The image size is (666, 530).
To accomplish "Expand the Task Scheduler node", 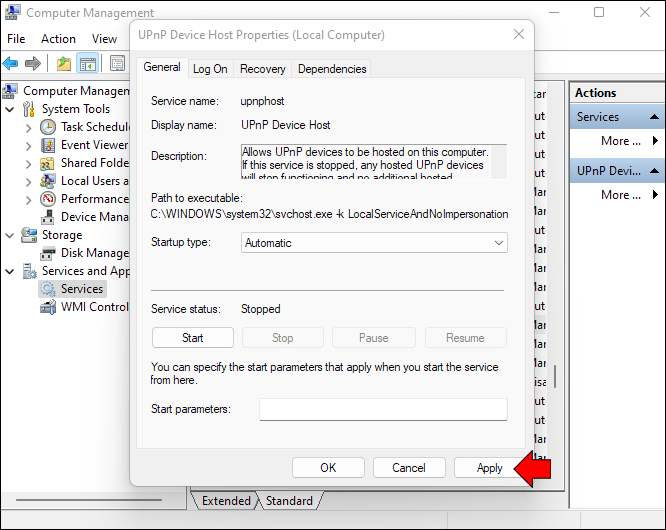I will 28,127.
